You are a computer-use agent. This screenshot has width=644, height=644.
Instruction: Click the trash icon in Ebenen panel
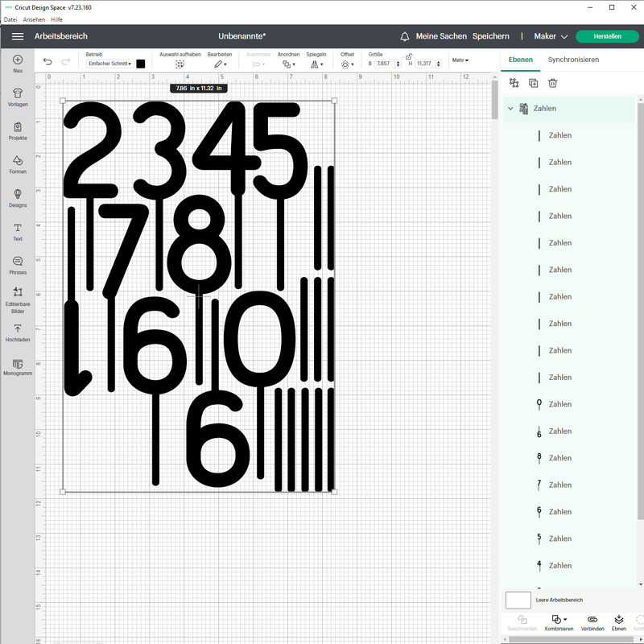click(x=552, y=83)
